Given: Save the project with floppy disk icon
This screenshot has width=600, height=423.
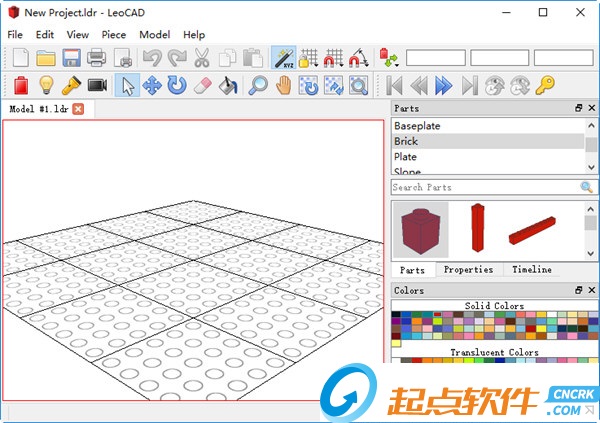Looking at the screenshot, I should coord(72,58).
